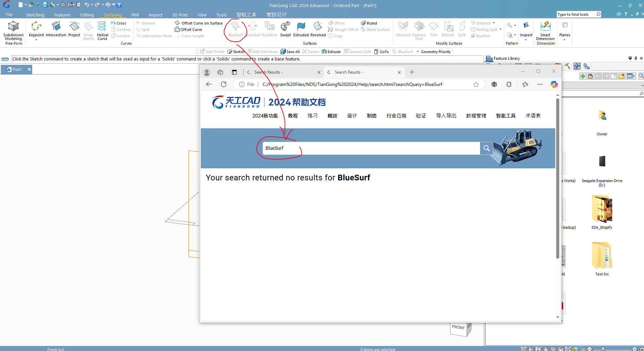644x351 pixels.
Task: Click the Type to find tools box
Action: [x=579, y=14]
